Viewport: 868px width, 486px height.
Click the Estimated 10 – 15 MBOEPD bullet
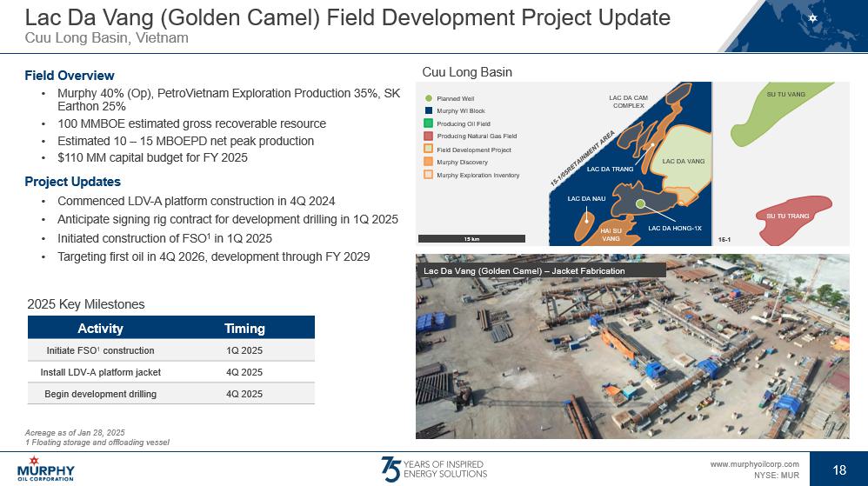coord(185,141)
